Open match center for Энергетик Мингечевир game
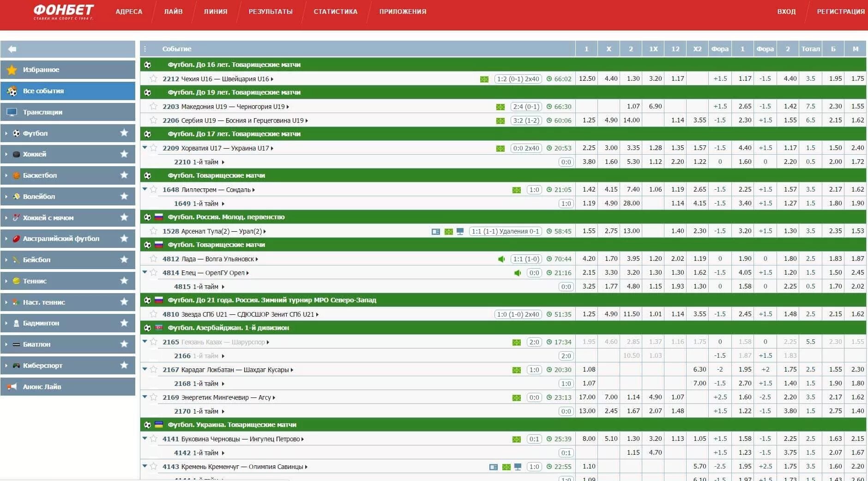 517,397
